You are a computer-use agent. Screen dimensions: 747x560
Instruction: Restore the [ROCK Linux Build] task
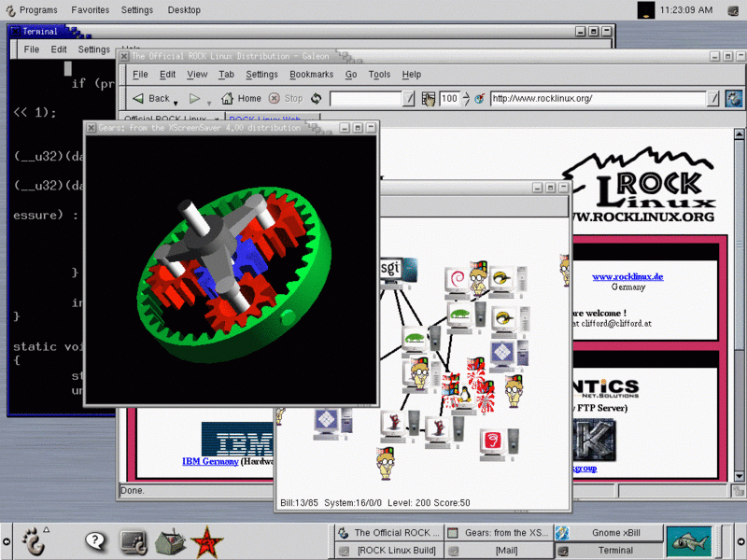click(389, 551)
